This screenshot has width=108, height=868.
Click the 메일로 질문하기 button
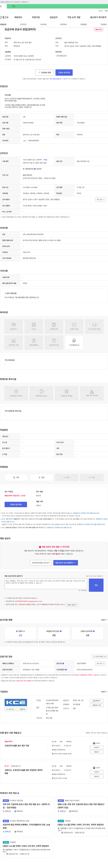point(72,605)
